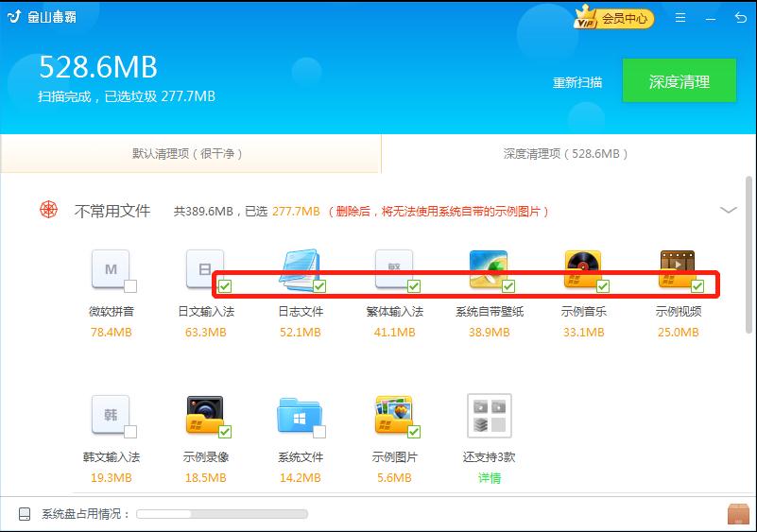Image resolution: width=757 pixels, height=532 pixels.
Task: Click the 繁体输入法 icon
Action: [x=394, y=269]
